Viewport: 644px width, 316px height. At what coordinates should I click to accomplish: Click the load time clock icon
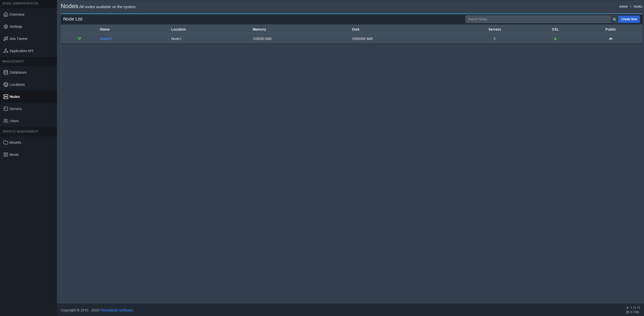point(628,312)
